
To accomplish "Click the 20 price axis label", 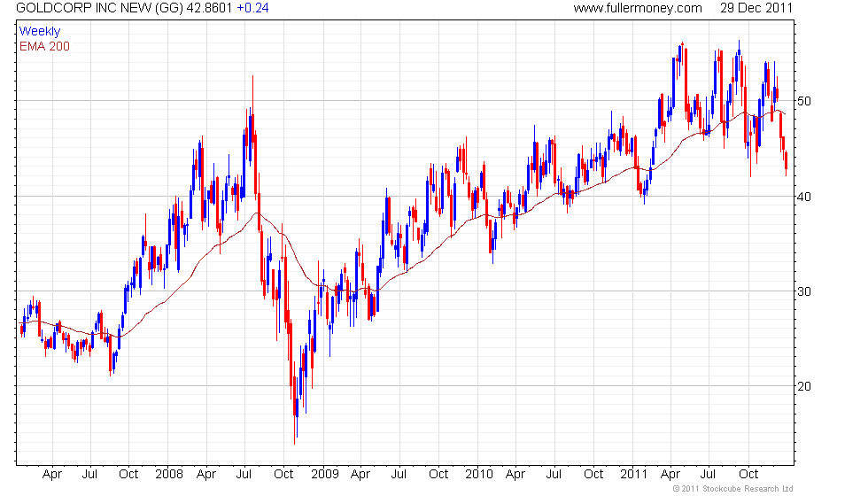I will tap(804, 386).
